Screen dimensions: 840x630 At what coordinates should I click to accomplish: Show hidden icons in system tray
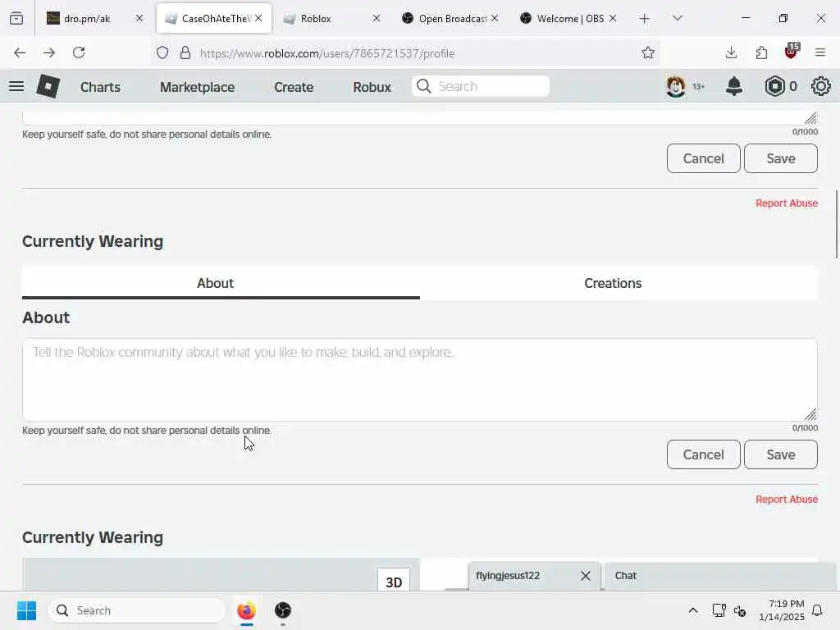tap(692, 610)
